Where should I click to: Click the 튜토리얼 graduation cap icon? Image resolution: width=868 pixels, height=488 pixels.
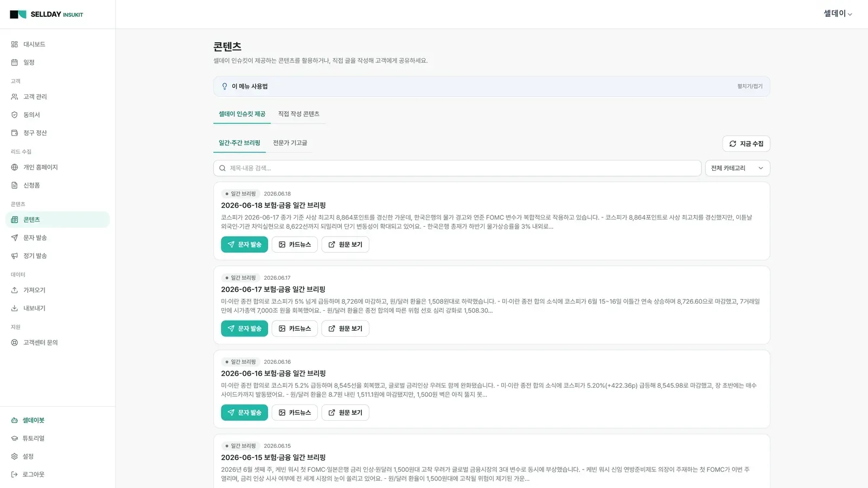click(15, 438)
